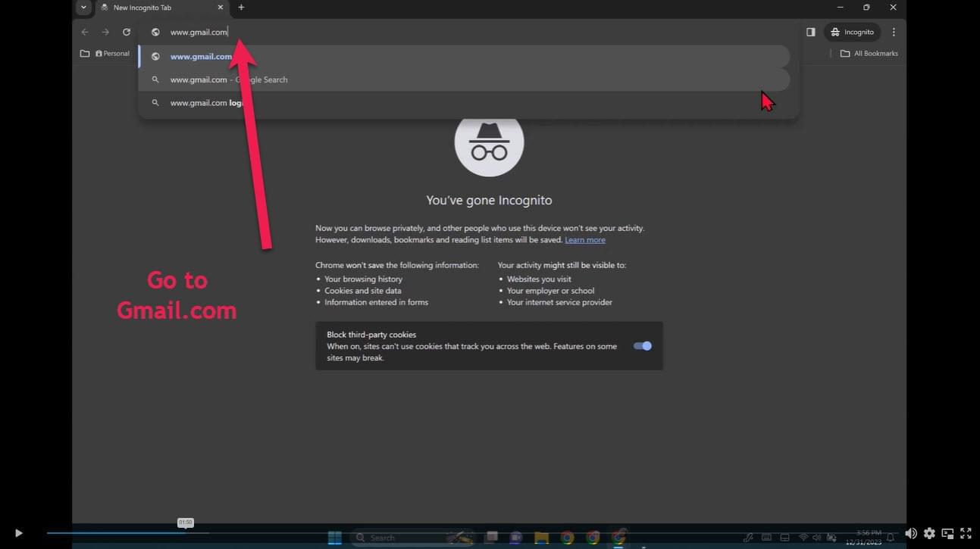Expand the tab search dropdown arrow
This screenshot has height=549, width=980.
pyautogui.click(x=83, y=8)
